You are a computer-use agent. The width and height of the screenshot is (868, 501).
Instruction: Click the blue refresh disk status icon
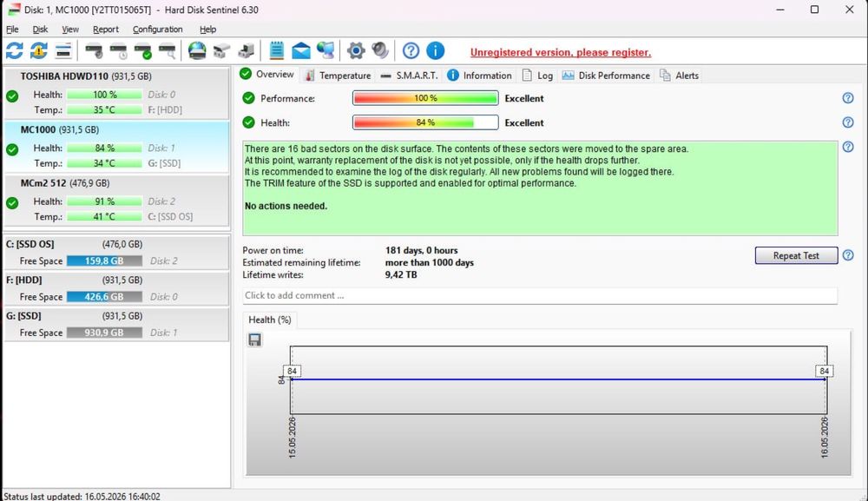point(15,51)
